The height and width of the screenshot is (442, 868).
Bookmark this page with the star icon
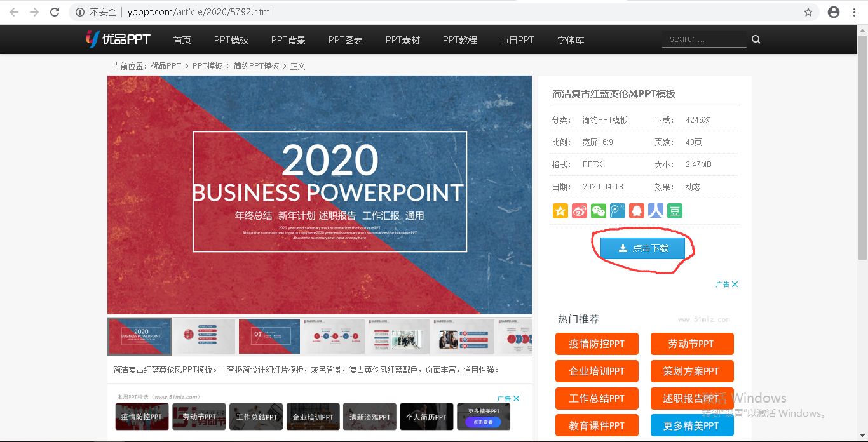[x=808, y=12]
